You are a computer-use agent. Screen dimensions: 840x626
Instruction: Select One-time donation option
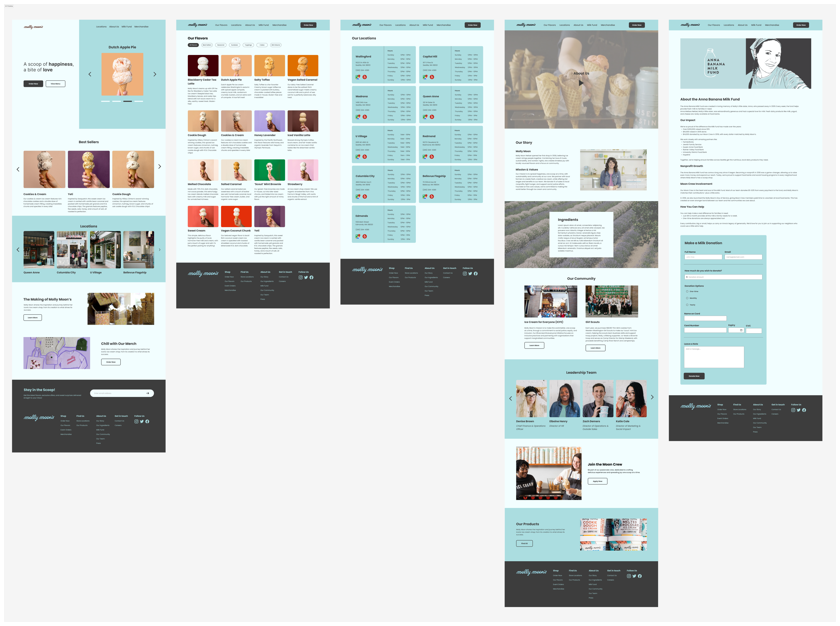click(x=687, y=291)
